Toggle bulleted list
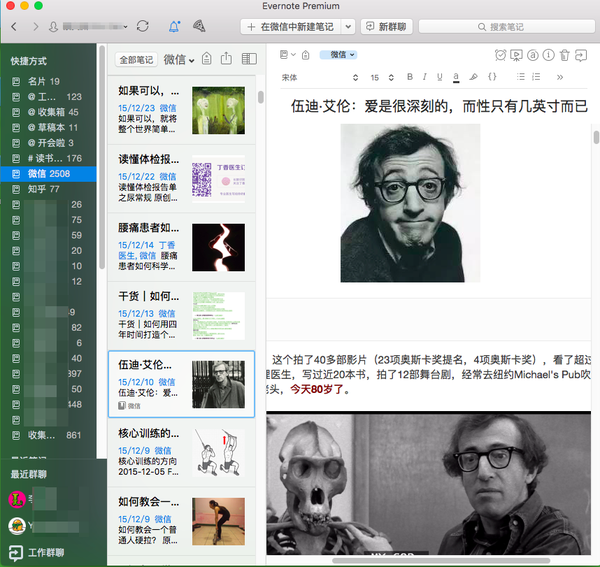600x567 pixels. (x=520, y=77)
